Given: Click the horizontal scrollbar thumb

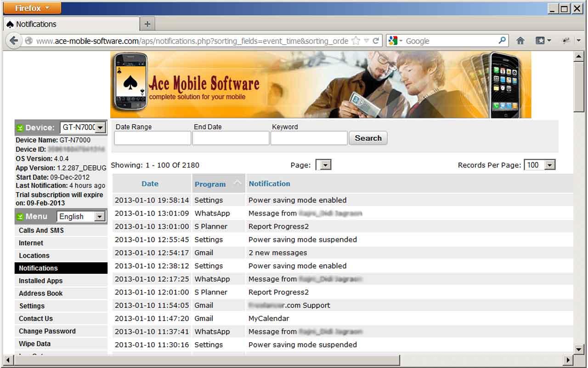Looking at the screenshot, I should (206, 360).
